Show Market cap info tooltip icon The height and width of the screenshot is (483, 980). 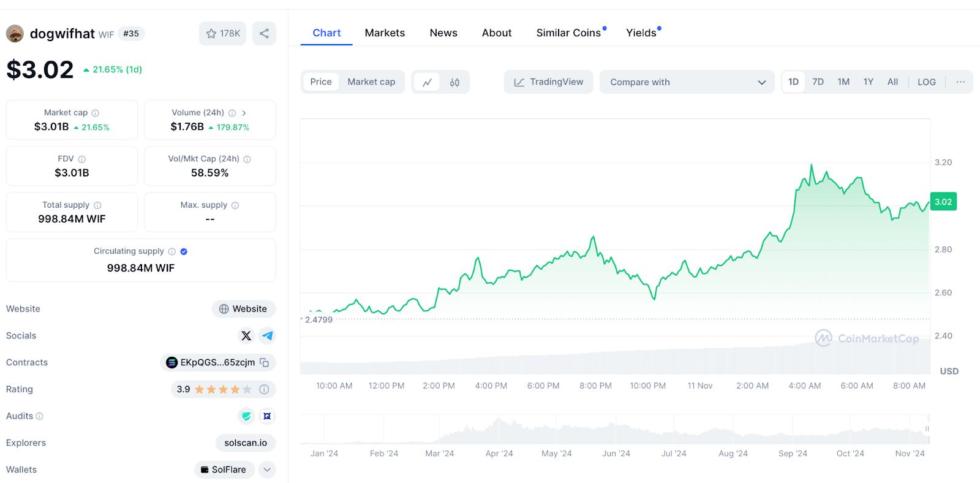96,113
